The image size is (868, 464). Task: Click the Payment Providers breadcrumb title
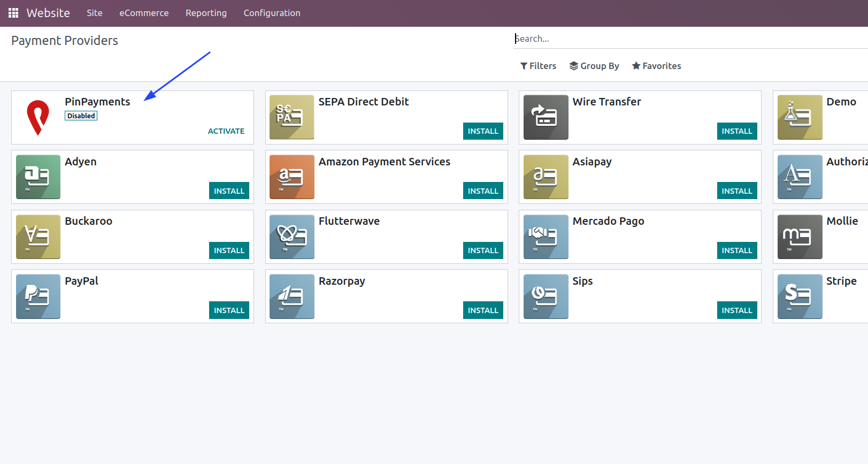click(x=65, y=41)
